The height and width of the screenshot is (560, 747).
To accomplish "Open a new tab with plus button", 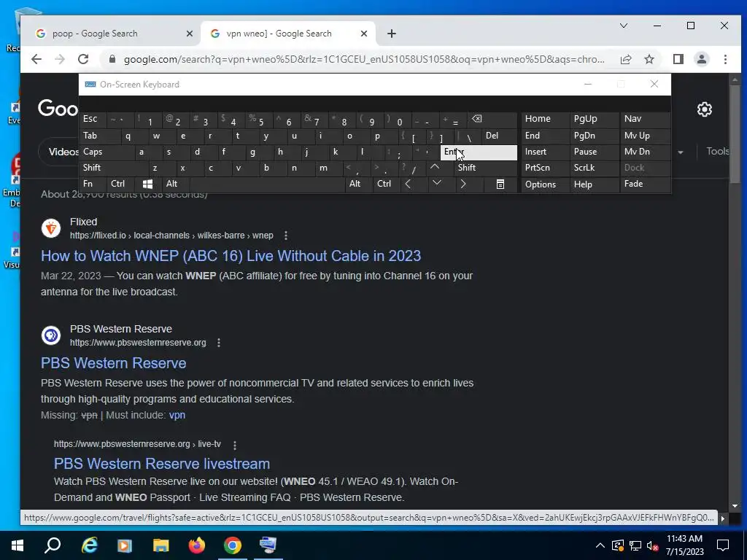I will 391,34.
